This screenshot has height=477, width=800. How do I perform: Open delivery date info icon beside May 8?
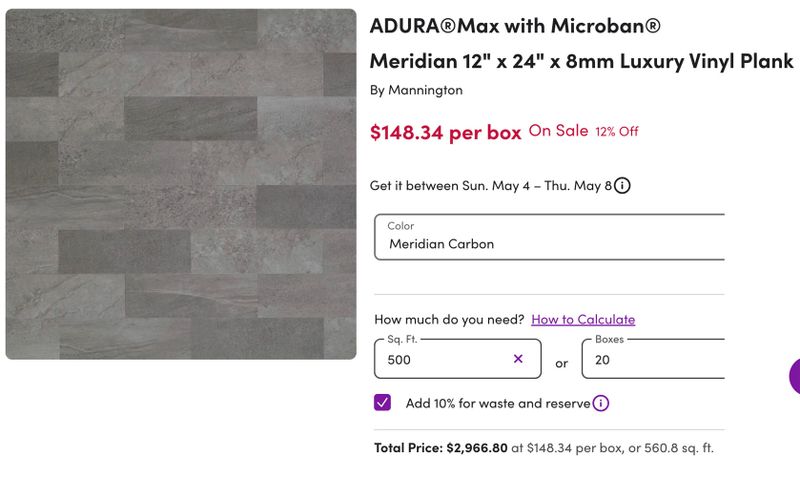[622, 186]
